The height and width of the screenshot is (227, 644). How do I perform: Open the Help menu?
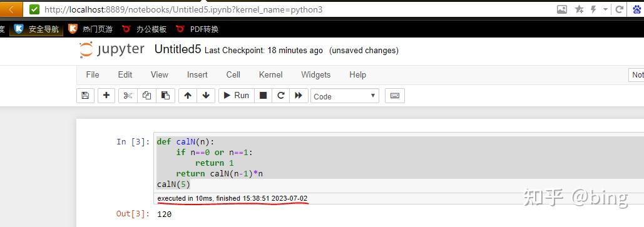pyautogui.click(x=358, y=74)
